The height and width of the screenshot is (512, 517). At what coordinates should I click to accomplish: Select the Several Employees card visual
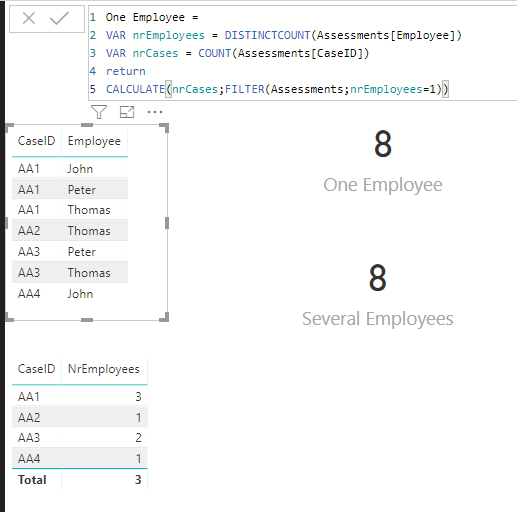click(x=377, y=296)
